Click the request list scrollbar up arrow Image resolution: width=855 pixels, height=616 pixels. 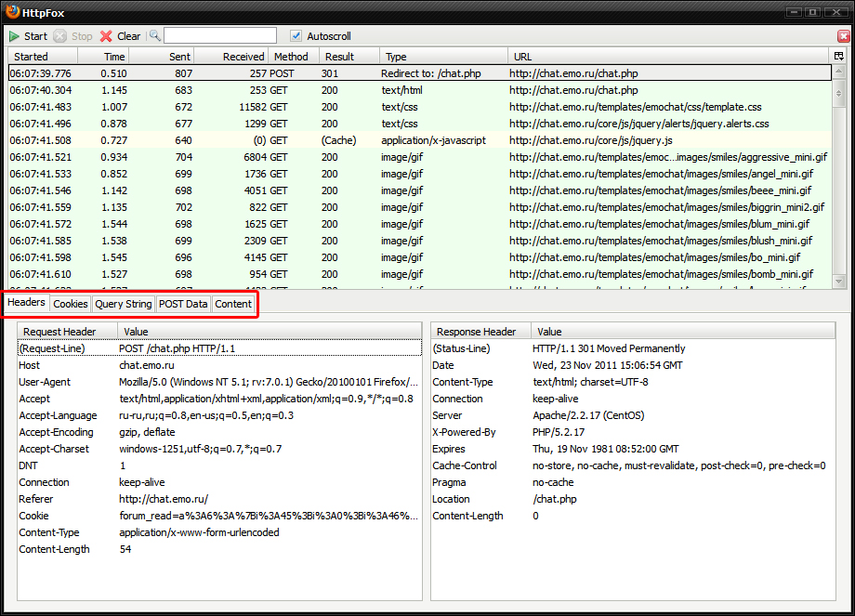click(838, 72)
